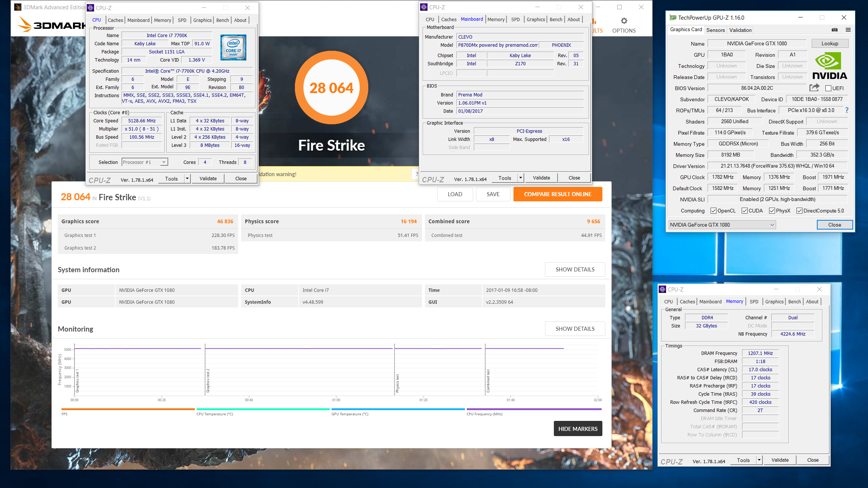Screen dimensions: 868x488
Task: Open the Validation tab in GPU-Z
Action: pos(740,30)
